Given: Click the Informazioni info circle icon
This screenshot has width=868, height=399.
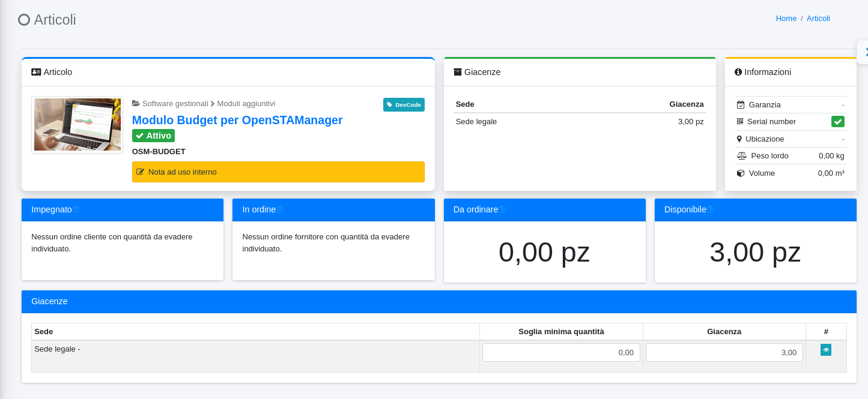Looking at the screenshot, I should click(738, 72).
